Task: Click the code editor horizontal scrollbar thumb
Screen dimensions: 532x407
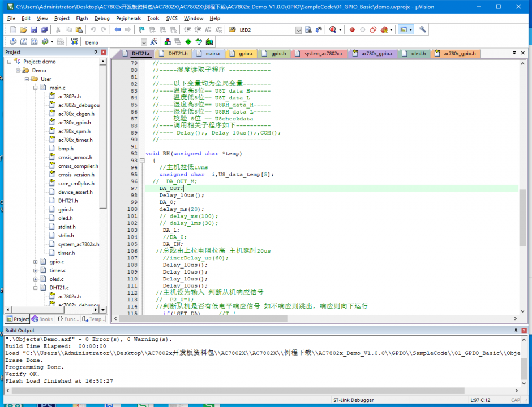Action: [x=203, y=319]
